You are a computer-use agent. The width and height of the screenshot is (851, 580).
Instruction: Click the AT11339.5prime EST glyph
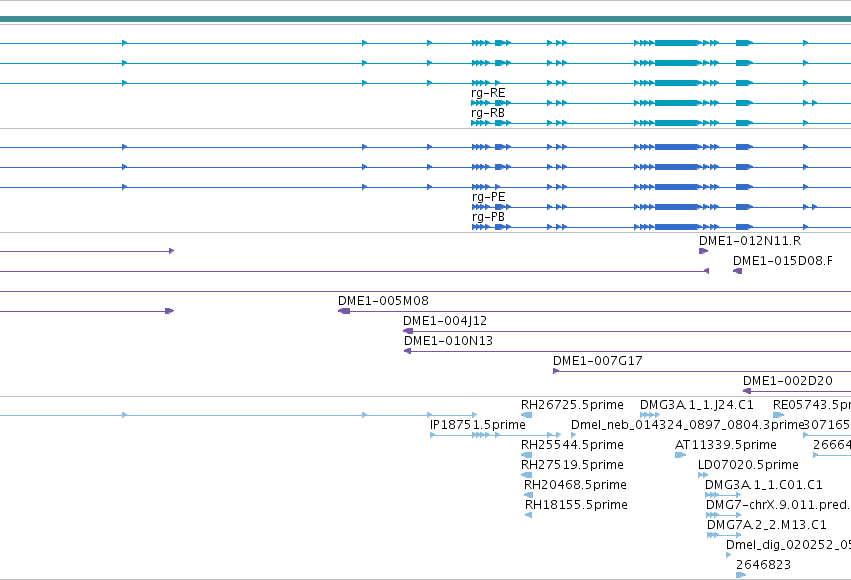pyautogui.click(x=680, y=455)
